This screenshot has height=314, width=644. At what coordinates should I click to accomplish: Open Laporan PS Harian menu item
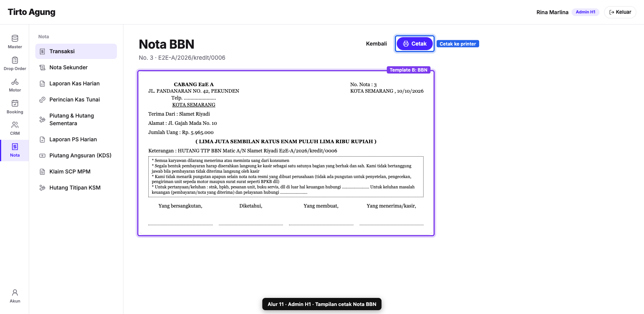[76, 139]
